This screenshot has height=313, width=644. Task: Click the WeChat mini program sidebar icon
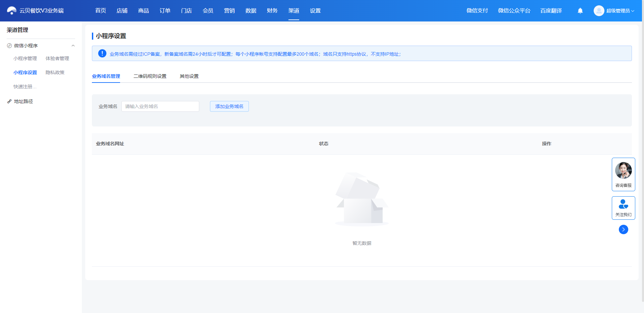(9, 46)
